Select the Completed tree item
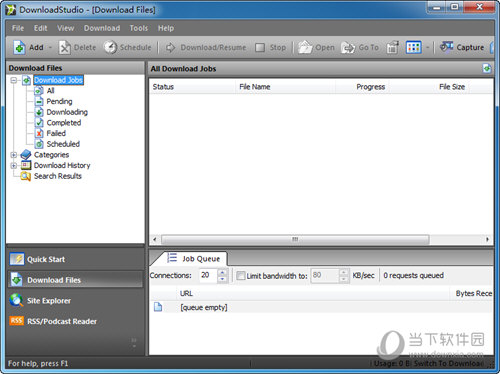Image resolution: width=500 pixels, height=374 pixels. coord(64,123)
